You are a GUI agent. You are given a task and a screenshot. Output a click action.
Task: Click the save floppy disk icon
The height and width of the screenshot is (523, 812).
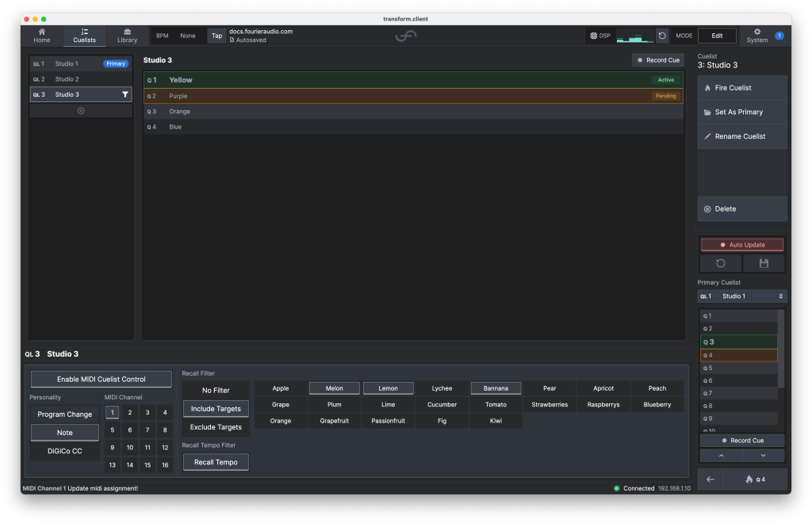click(764, 263)
